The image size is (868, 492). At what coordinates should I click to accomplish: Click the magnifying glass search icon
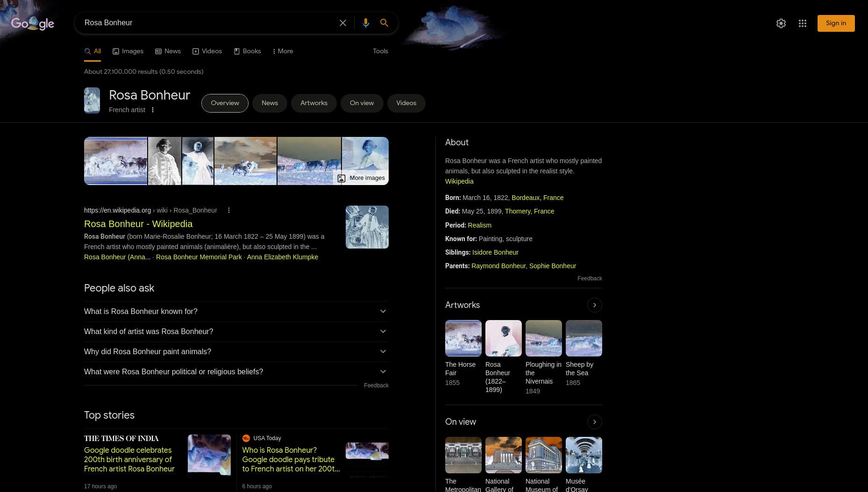click(x=384, y=23)
